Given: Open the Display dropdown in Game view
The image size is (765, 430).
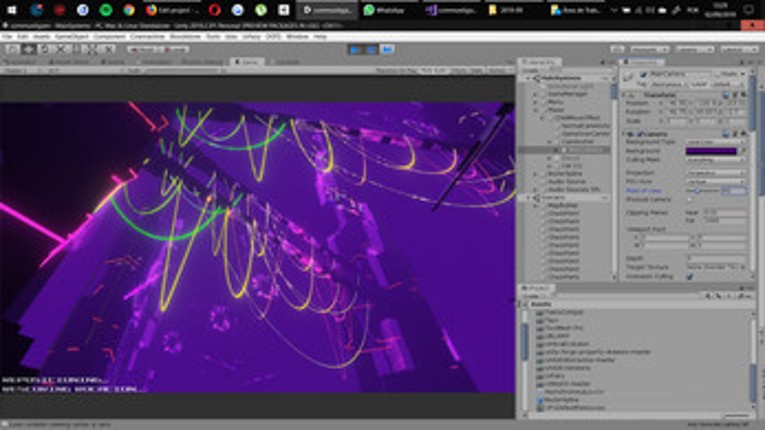Looking at the screenshot, I should click(x=15, y=71).
